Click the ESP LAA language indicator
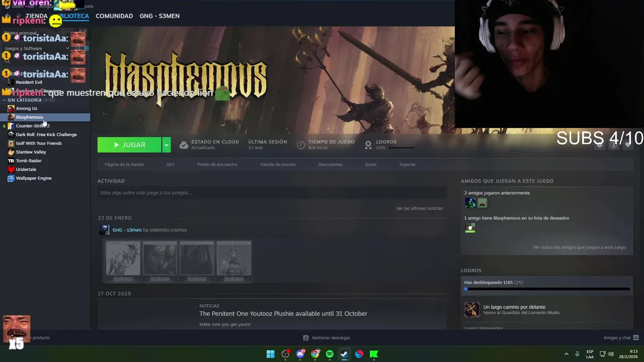The image size is (644, 362). [590, 354]
